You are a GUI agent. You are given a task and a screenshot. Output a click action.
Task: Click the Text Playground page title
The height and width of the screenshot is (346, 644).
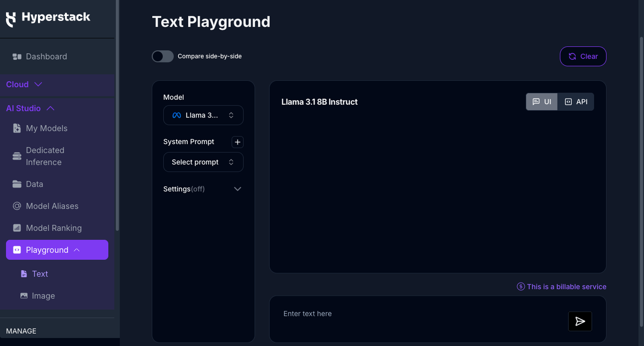tap(211, 22)
